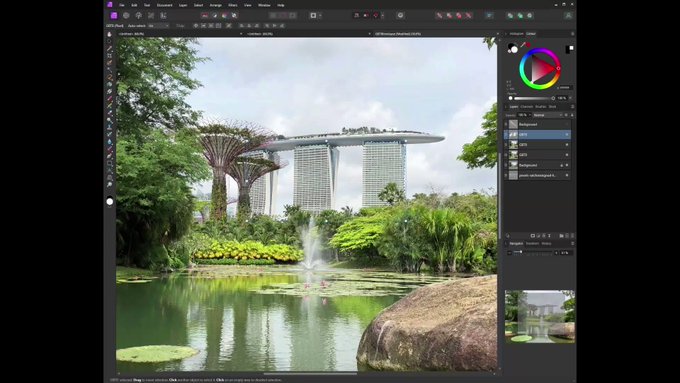Click the hex colour value field
The width and height of the screenshot is (680, 383).
[565, 87]
